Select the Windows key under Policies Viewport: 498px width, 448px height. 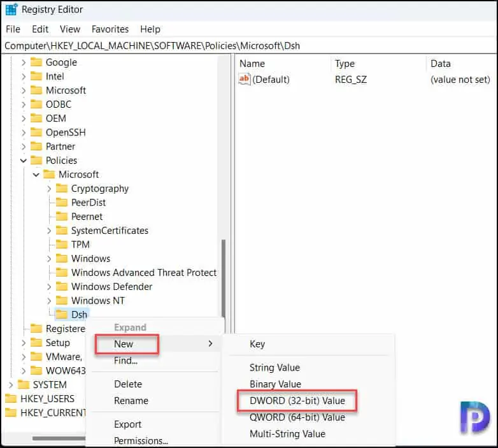point(90,258)
